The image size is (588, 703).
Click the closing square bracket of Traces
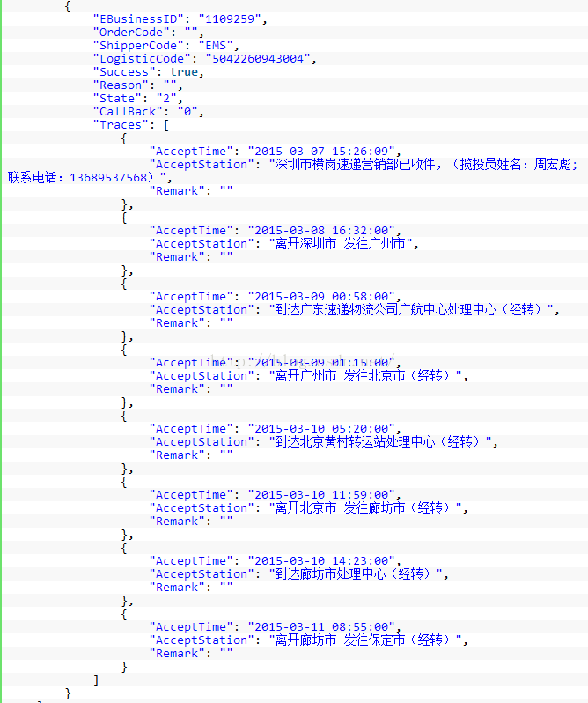(x=96, y=681)
